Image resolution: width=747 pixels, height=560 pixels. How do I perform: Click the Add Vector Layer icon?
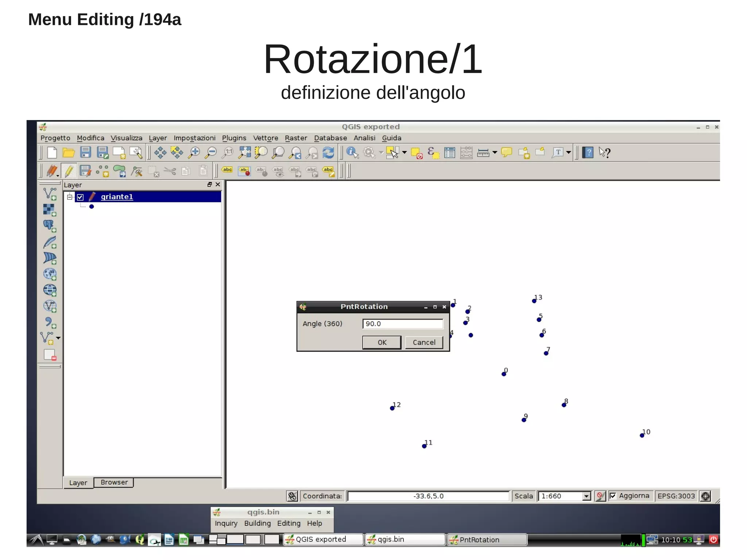(x=50, y=194)
